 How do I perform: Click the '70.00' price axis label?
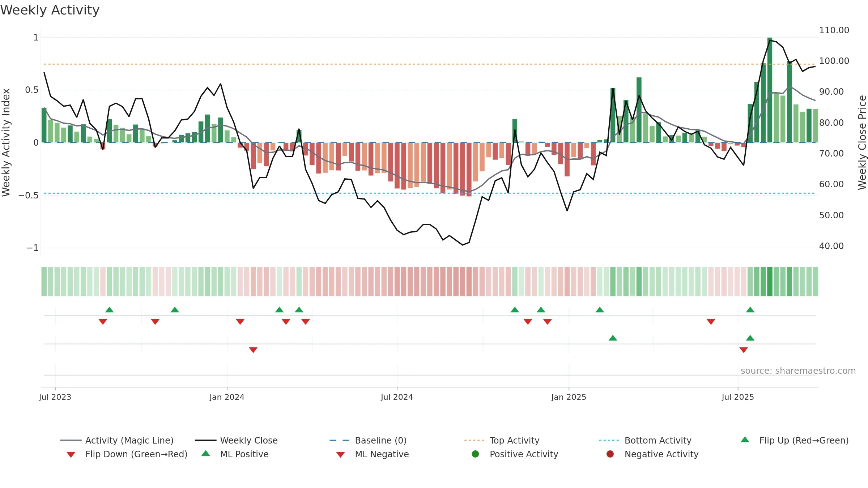[831, 153]
